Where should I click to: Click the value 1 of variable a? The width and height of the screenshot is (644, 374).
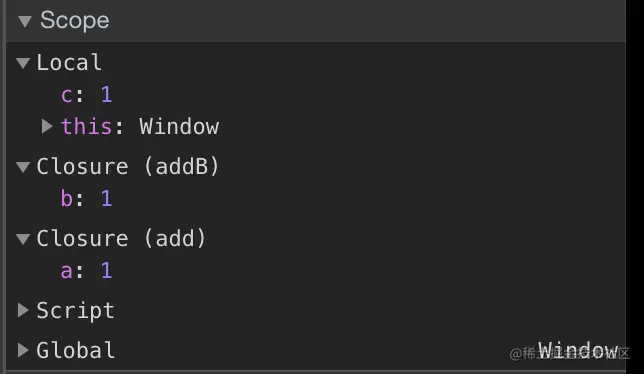tap(106, 271)
